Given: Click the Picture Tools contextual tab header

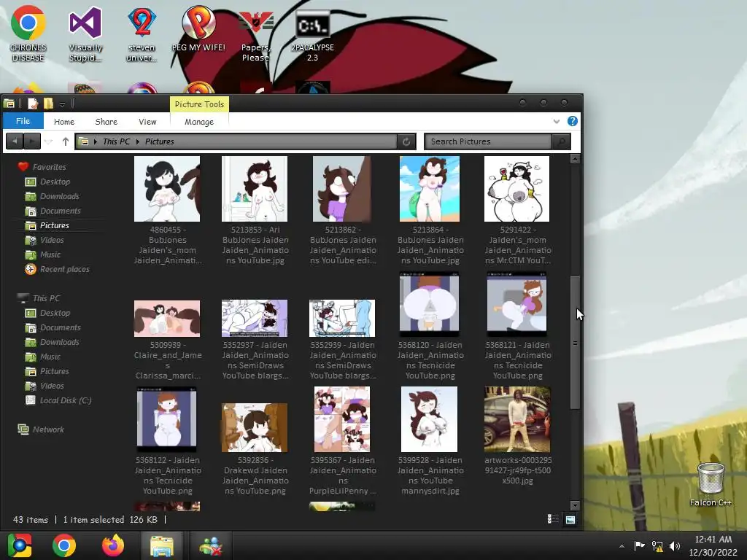Looking at the screenshot, I should point(199,104).
